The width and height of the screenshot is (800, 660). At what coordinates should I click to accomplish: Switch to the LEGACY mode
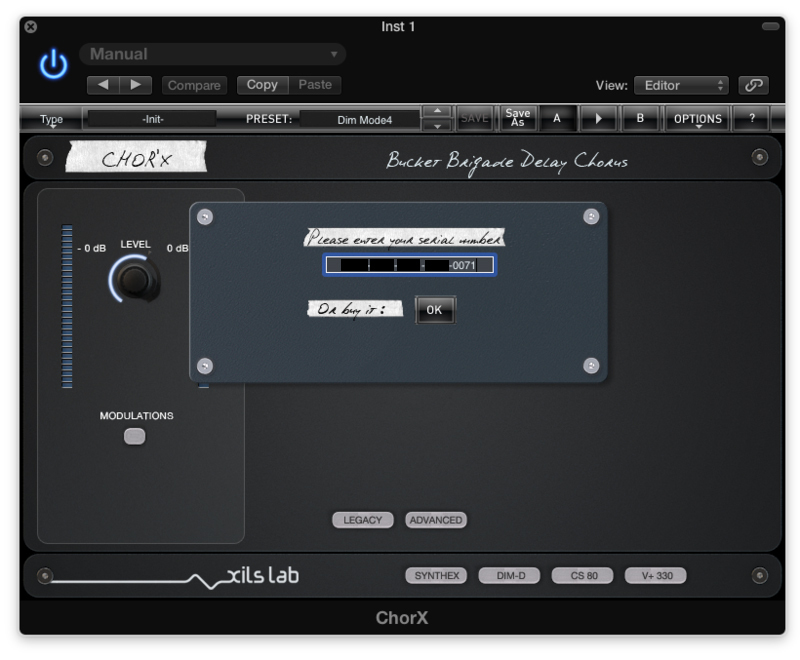[x=363, y=520]
